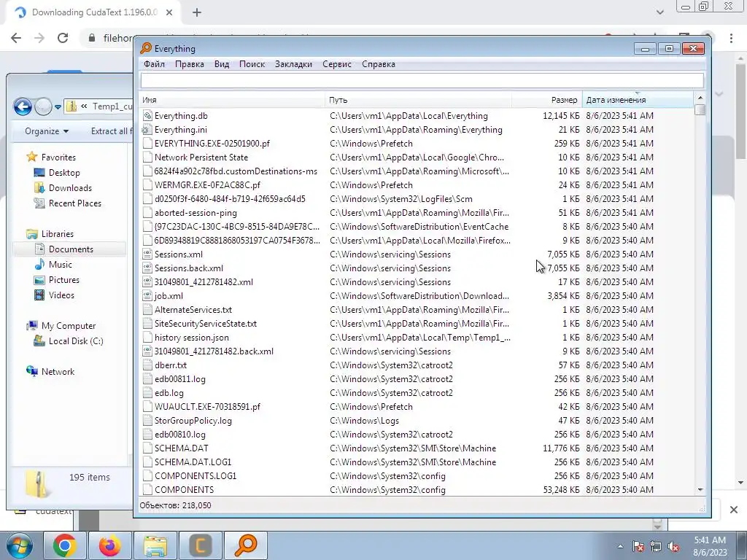Show hidden tray icons arrow
The image size is (747, 560).
[x=620, y=547]
